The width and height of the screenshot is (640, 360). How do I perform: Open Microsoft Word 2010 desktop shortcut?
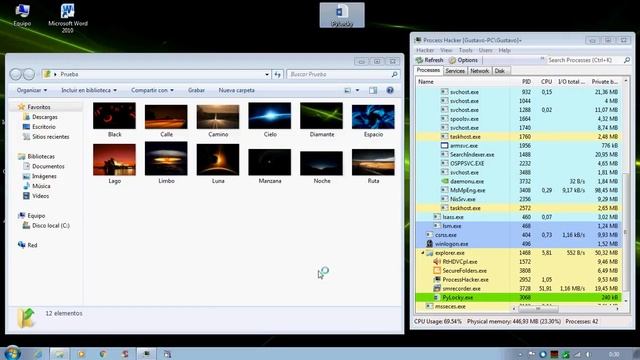tap(68, 18)
